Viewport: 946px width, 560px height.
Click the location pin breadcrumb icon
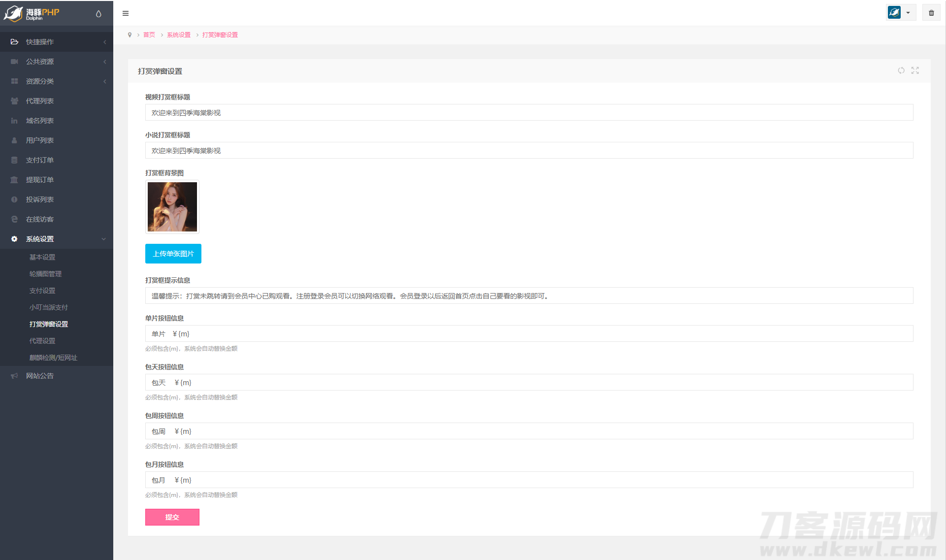coord(130,35)
